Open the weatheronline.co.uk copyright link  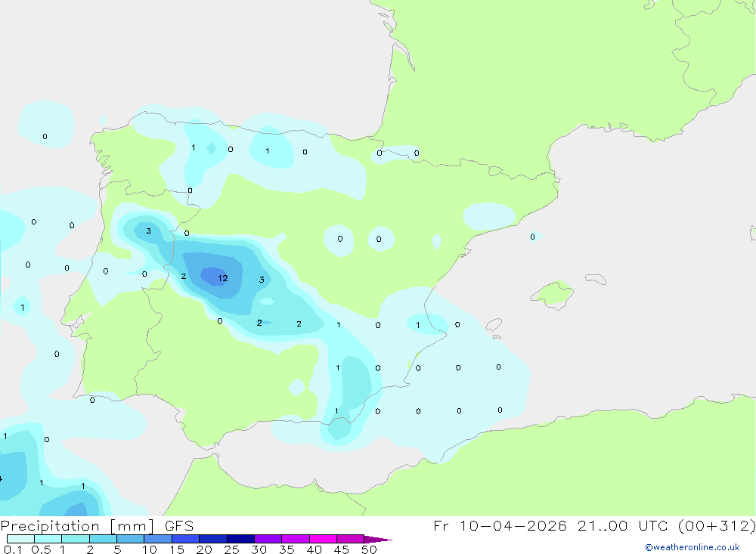coord(692,547)
